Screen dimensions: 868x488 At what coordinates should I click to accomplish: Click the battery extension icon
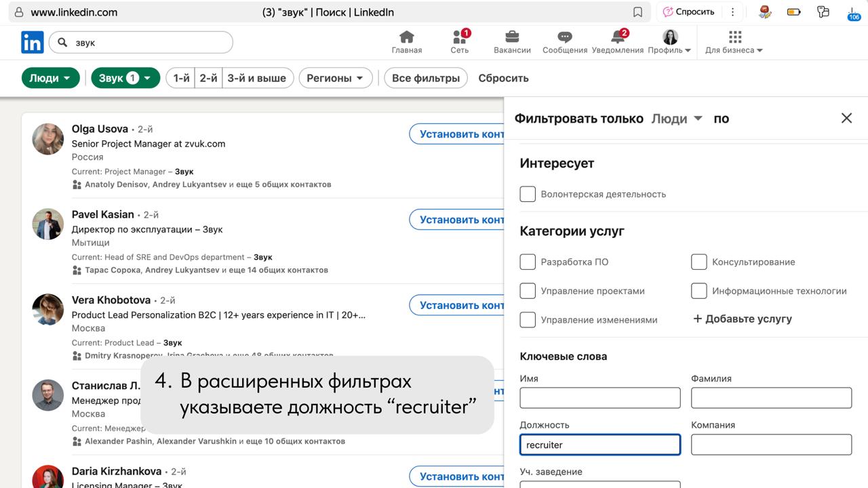(x=794, y=12)
